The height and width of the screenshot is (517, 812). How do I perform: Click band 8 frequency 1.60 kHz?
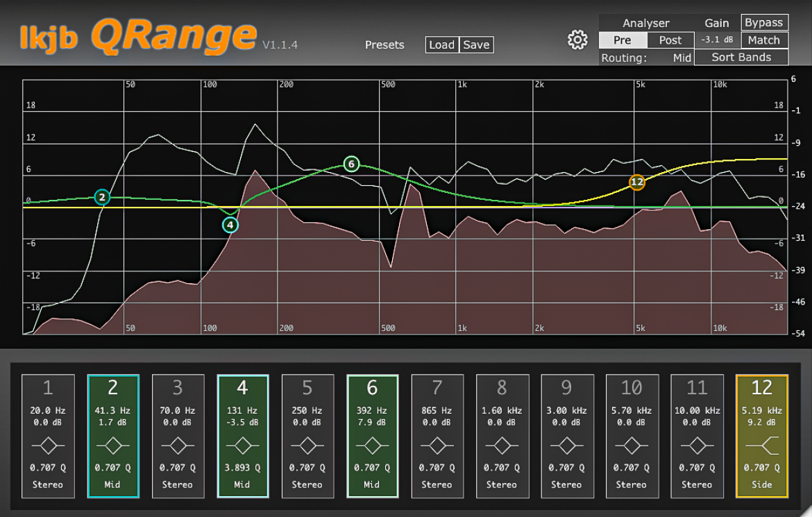click(502, 410)
